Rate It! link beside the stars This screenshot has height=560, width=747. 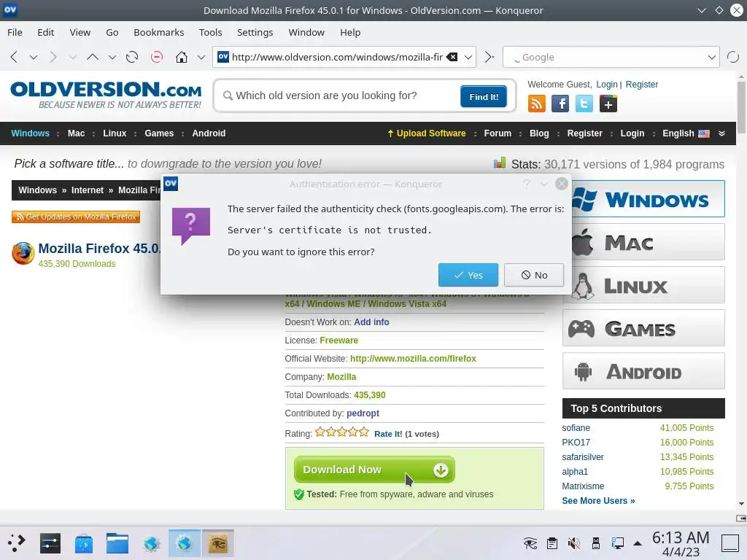388,434
